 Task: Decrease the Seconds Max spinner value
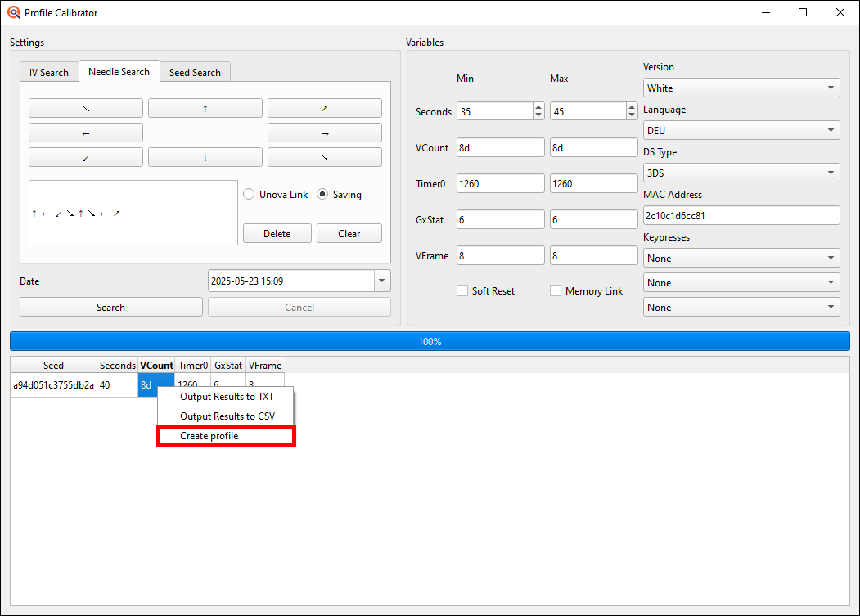click(x=632, y=115)
